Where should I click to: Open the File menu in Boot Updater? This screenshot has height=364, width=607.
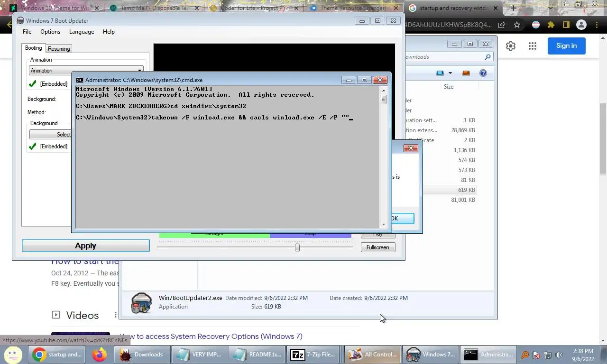[x=27, y=32]
